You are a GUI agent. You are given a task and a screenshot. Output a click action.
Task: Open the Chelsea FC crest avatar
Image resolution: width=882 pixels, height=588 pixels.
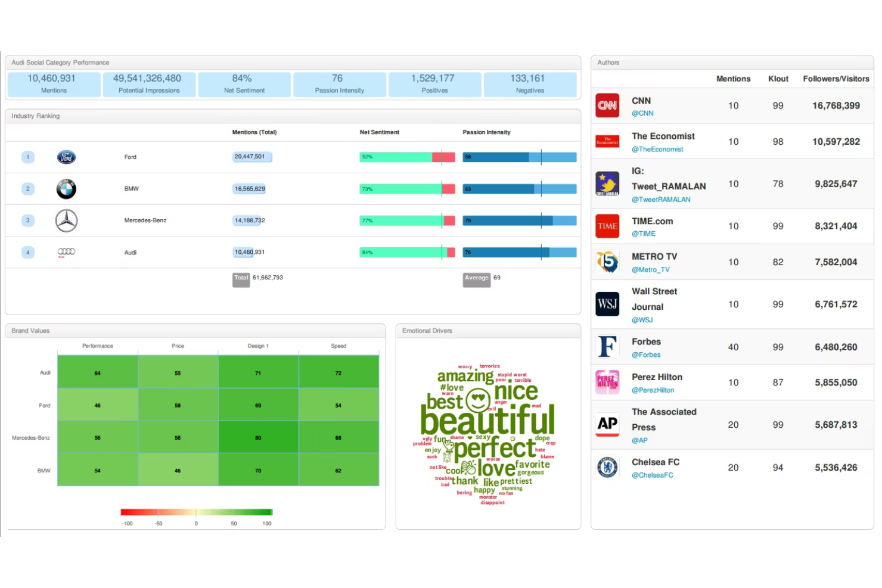click(607, 467)
